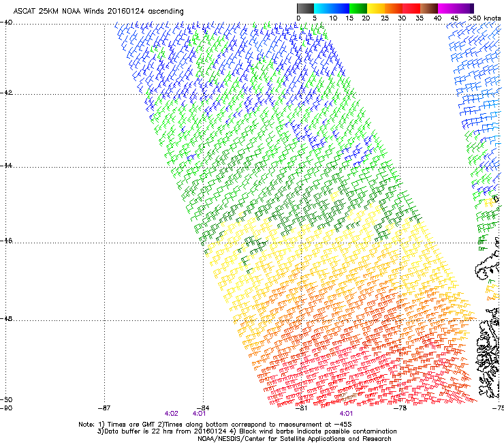Click the '-78' longitude axis label
504x443 pixels.
[400, 408]
